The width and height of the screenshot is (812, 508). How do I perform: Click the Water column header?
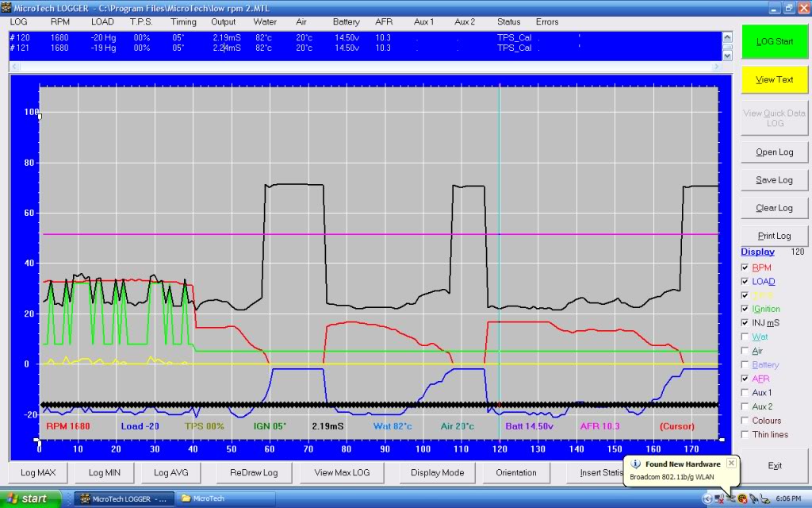pos(265,21)
